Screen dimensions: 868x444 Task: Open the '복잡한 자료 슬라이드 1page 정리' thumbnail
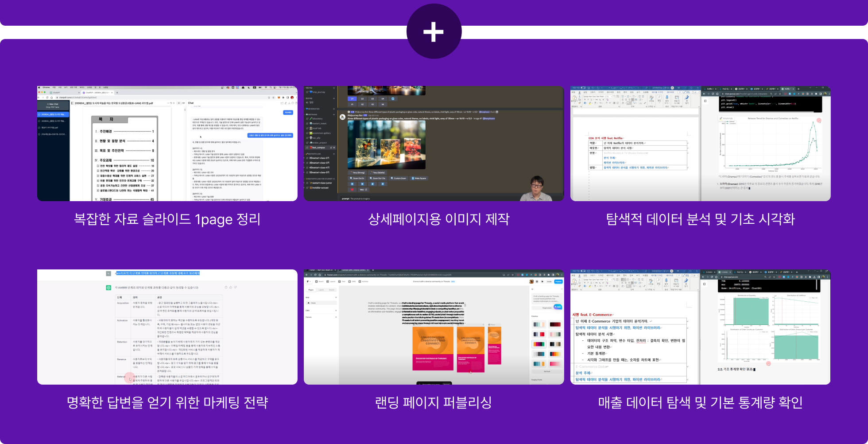167,144
